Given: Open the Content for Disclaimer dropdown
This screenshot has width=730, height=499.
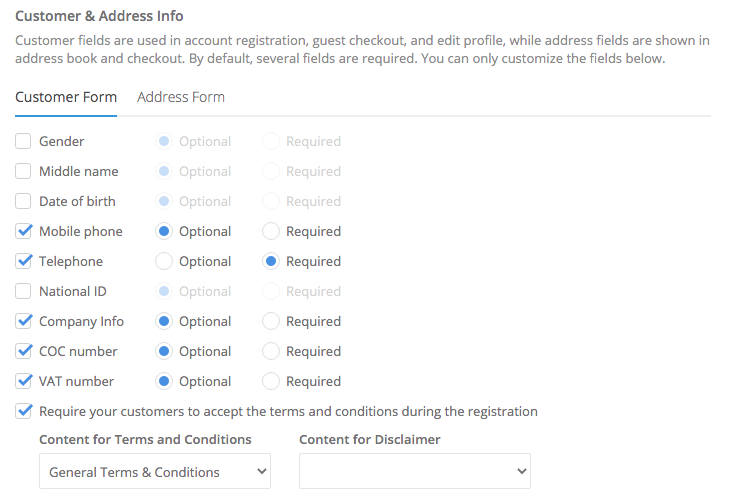Looking at the screenshot, I should (414, 472).
